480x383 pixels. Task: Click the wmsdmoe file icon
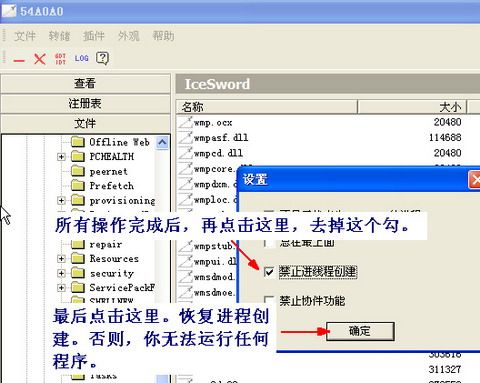click(185, 292)
